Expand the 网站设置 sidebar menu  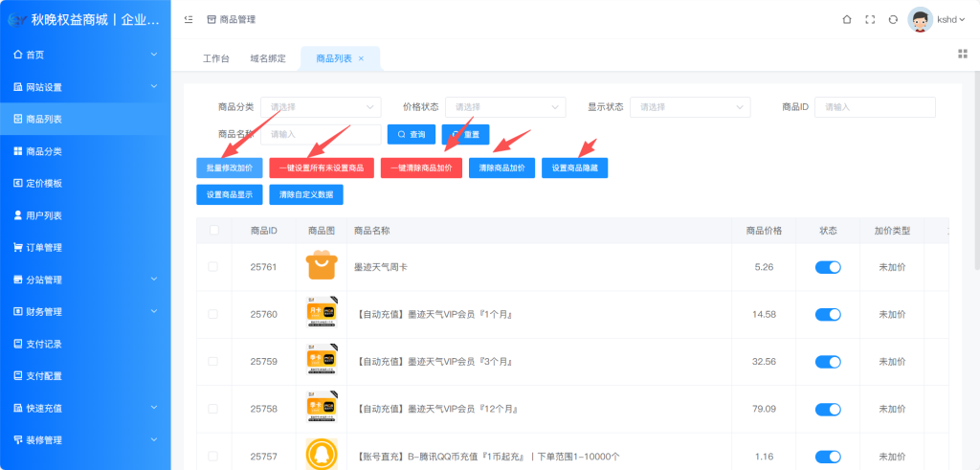(85, 87)
